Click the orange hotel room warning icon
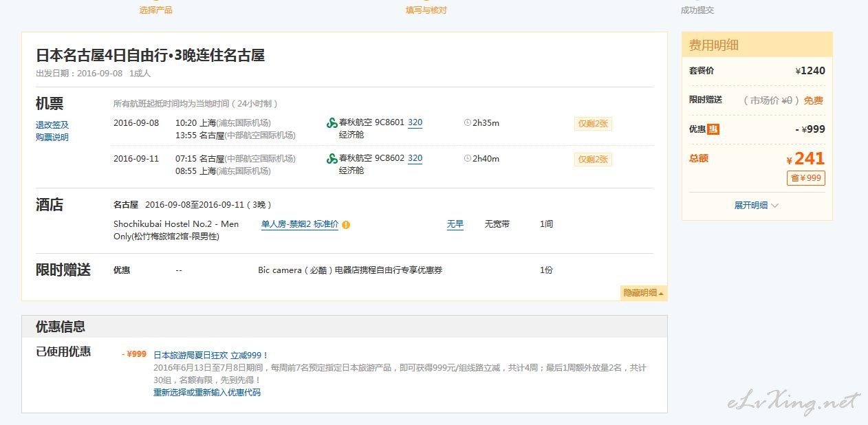Screen dimensions: 868x425 (346, 224)
